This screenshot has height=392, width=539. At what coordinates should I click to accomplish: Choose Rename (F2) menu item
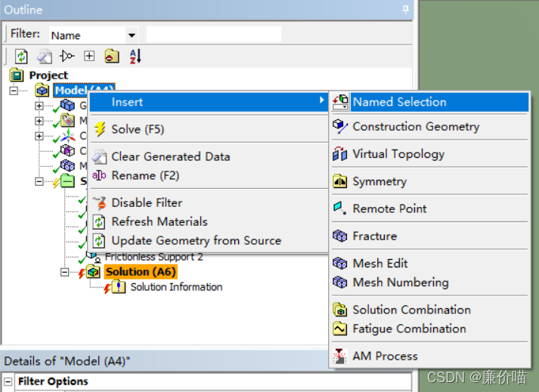(209, 175)
